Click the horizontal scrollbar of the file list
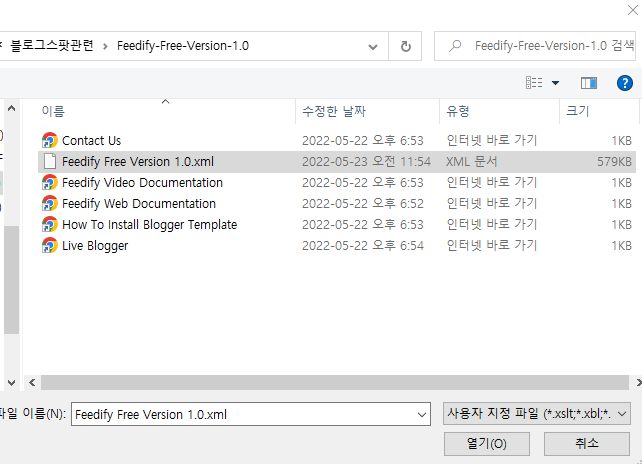This screenshot has width=642, height=464. coord(335,383)
